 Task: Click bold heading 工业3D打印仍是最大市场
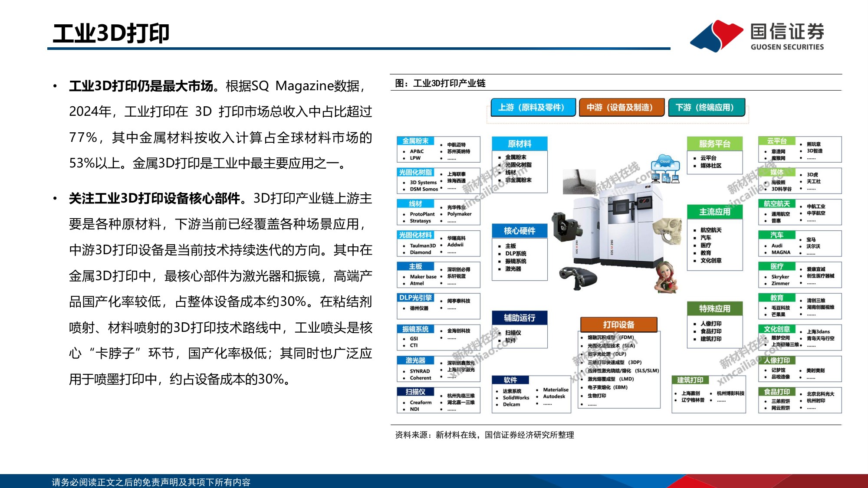141,86
